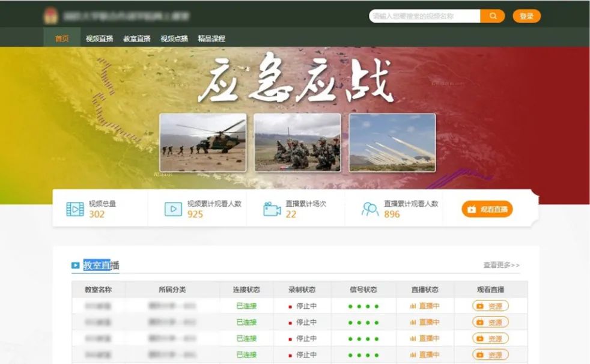Switch to the 视频直播 tab

(99, 38)
